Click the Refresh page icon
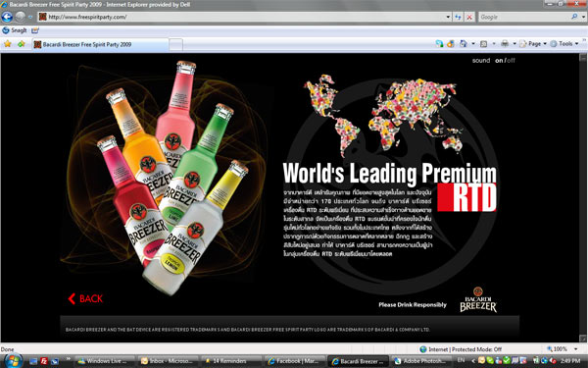Viewport: 588px width, 368px height. 458,17
